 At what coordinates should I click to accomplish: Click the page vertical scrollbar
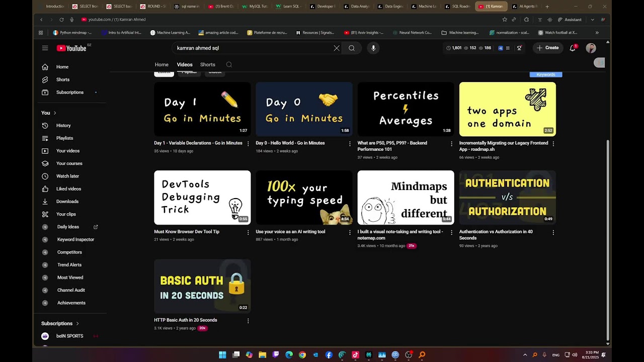click(x=608, y=240)
